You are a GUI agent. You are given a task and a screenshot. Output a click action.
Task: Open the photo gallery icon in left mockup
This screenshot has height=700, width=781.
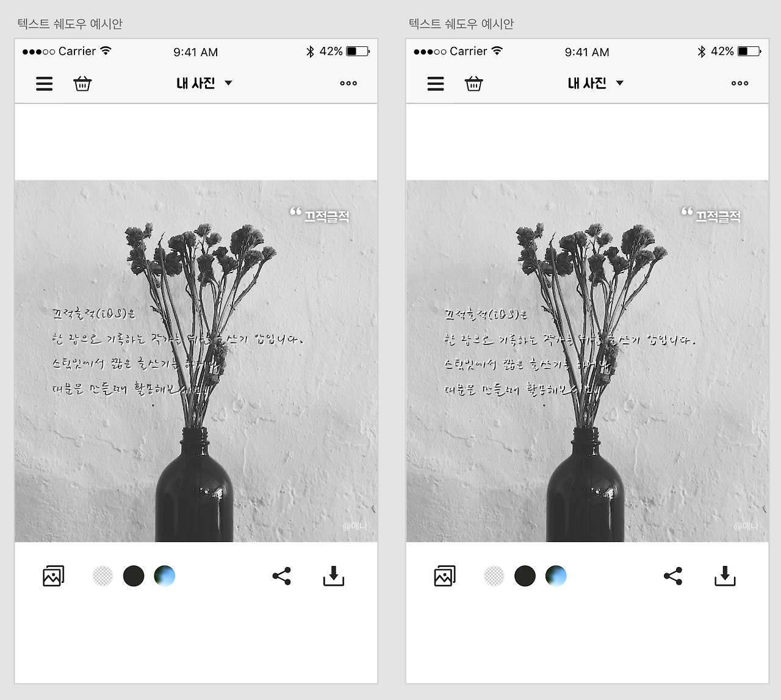tap(54, 576)
